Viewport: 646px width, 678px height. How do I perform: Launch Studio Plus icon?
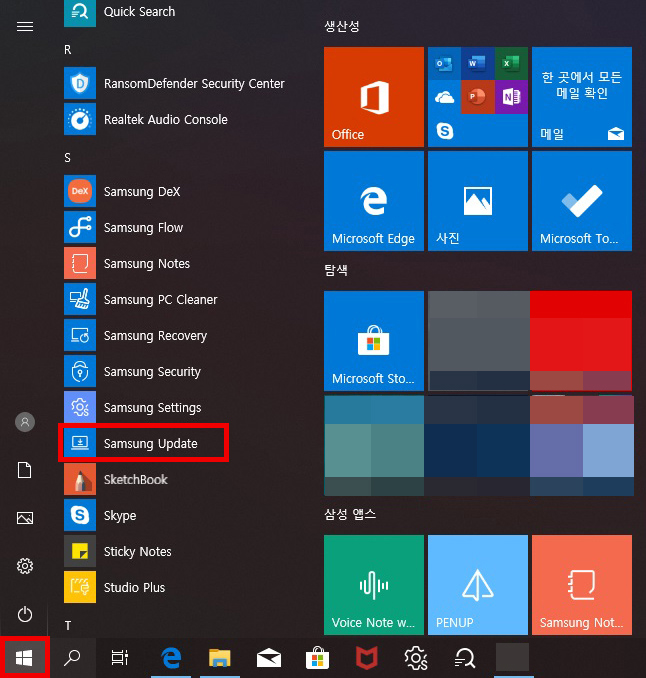pyautogui.click(x=80, y=587)
